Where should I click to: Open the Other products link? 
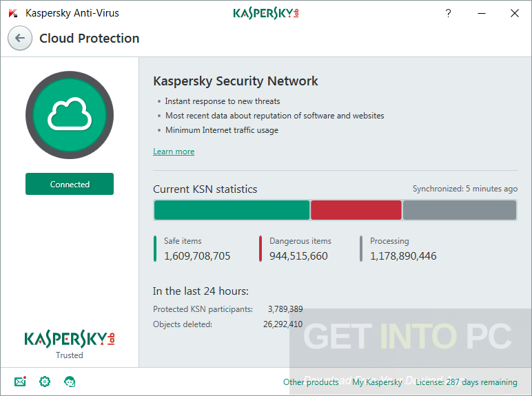[x=311, y=382]
